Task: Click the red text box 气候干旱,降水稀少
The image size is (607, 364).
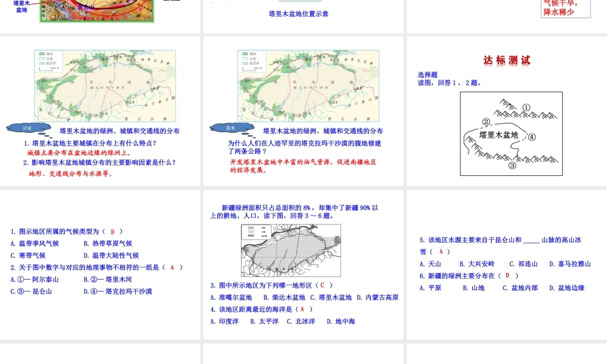Action: [x=566, y=8]
